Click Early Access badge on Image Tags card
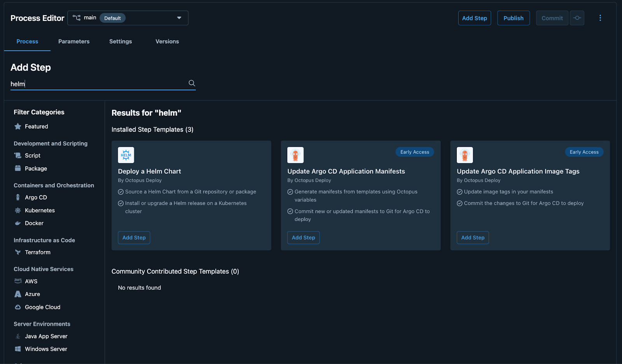The height and width of the screenshot is (364, 622). pyautogui.click(x=584, y=152)
